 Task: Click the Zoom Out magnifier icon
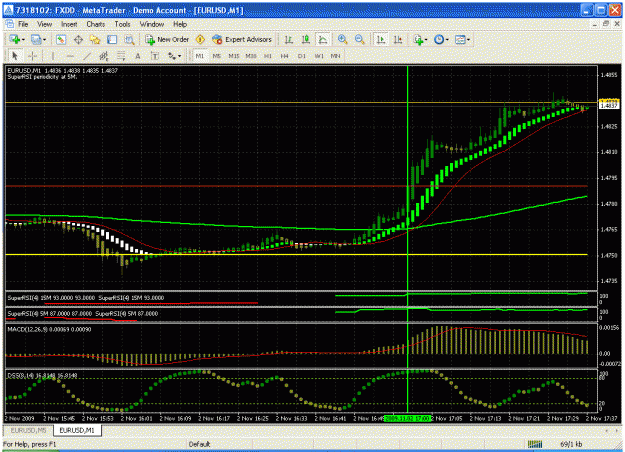point(359,39)
